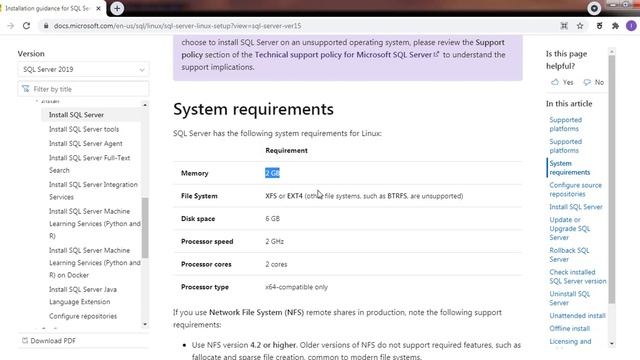The width and height of the screenshot is (640, 360).
Task: Click the 2 cores value
Action: pyautogui.click(x=276, y=264)
